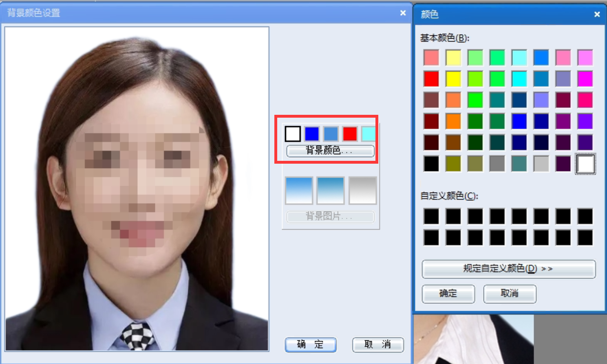Select the dark blue preset background swatch

(x=311, y=134)
